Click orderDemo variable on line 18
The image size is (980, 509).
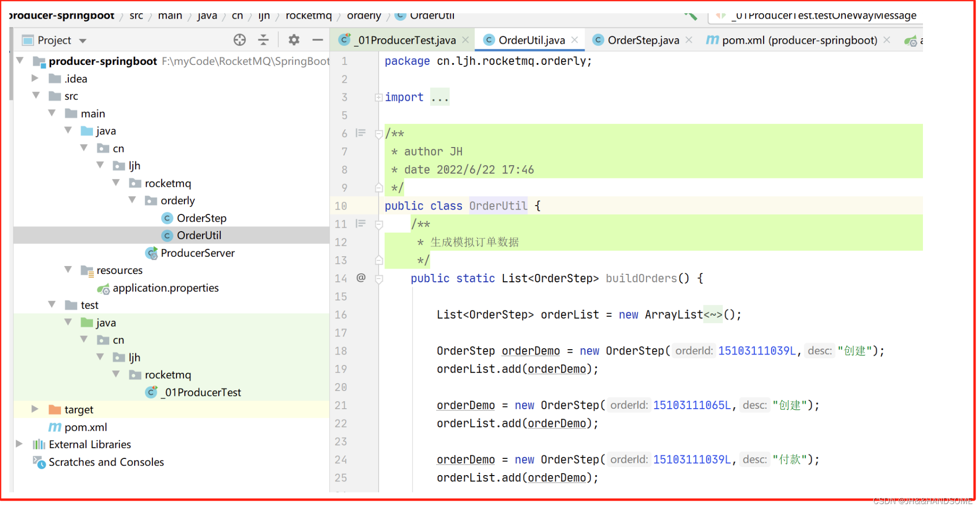click(531, 351)
